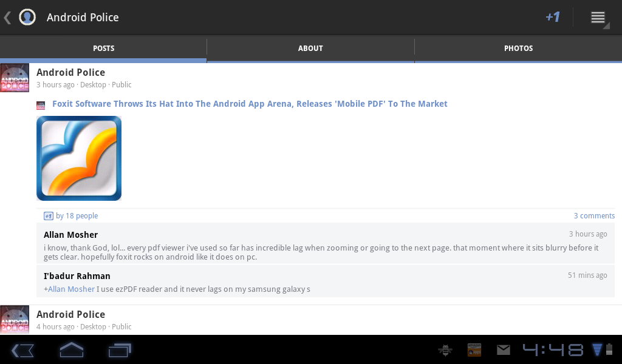Tap the second post's Android Police avatar
Image resolution: width=622 pixels, height=364 pixels.
15,319
